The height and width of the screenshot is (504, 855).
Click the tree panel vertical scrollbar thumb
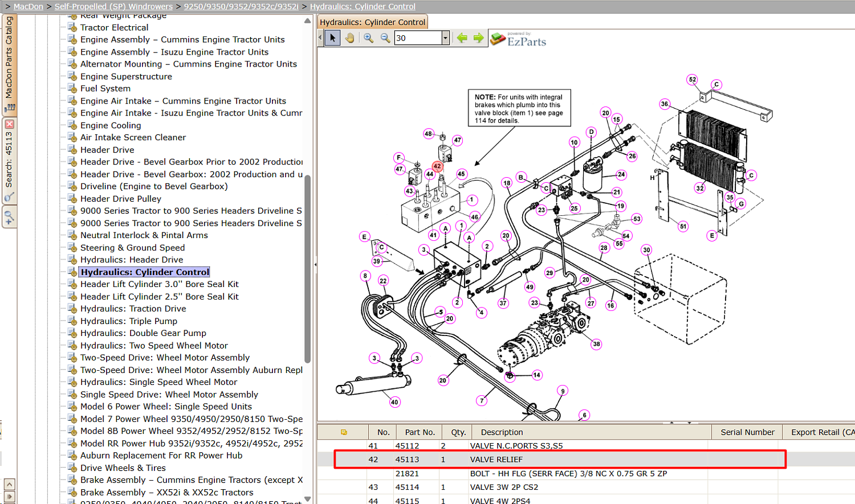[x=308, y=269]
